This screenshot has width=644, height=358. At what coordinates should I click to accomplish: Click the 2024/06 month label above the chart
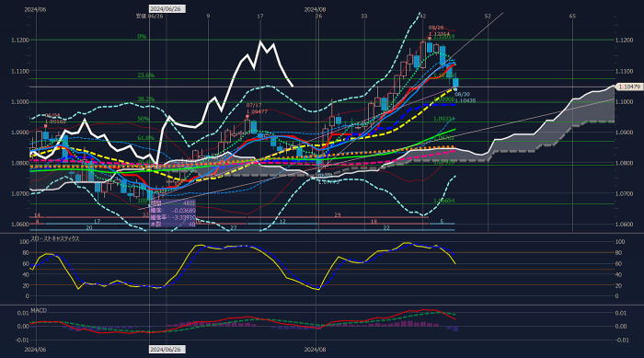tap(35, 9)
